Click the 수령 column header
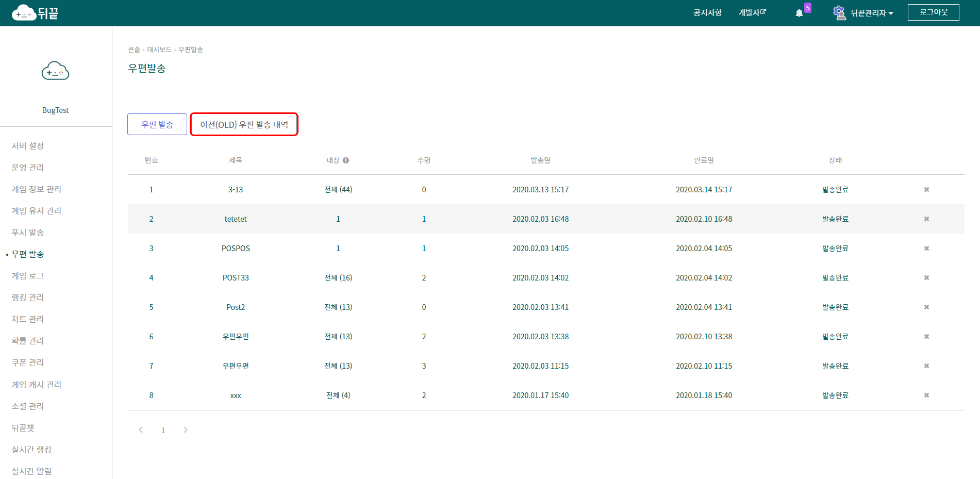The width and height of the screenshot is (980, 479). [x=424, y=160]
